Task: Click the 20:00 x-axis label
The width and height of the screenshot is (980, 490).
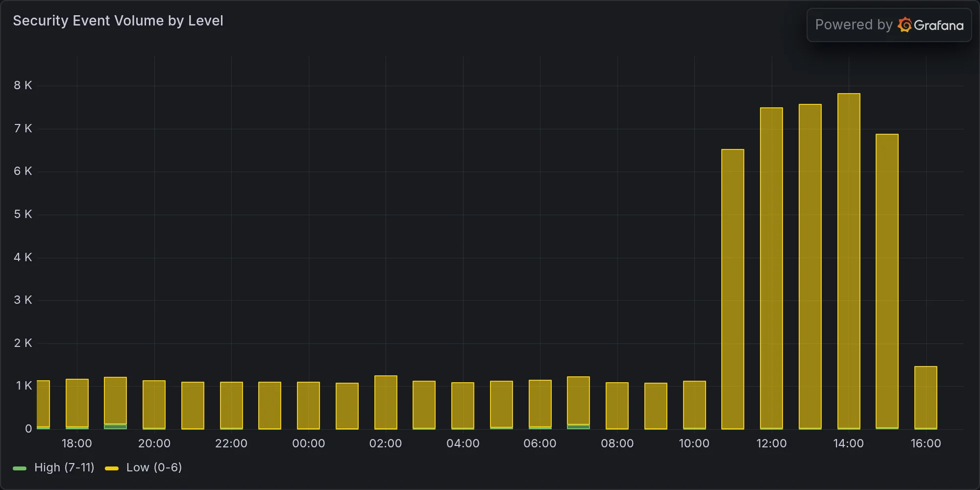Action: point(154,443)
